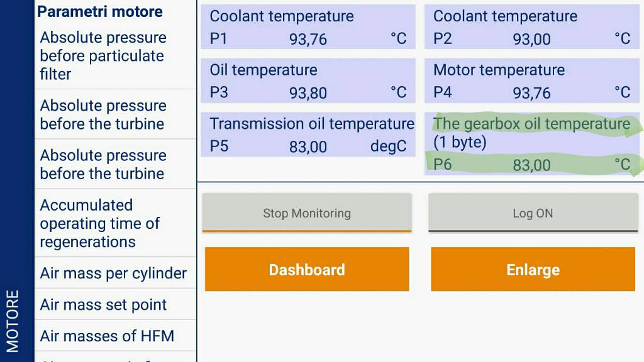
Task: Select the P3 Oil temperature tile
Action: coord(308,81)
